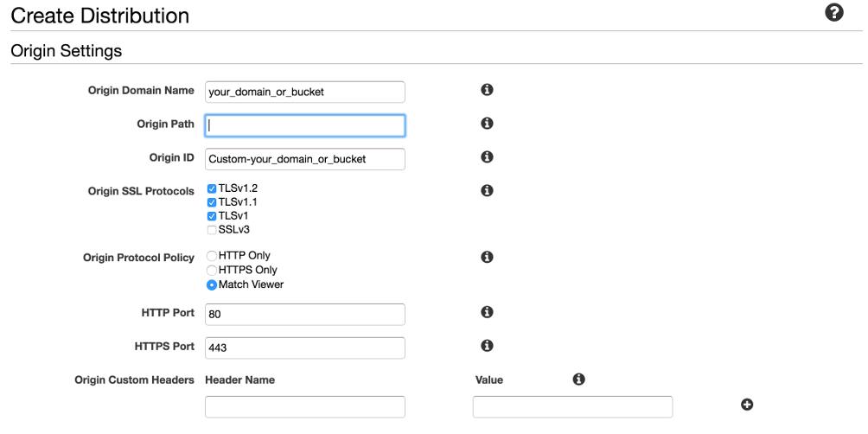
Task: Open the help question mark icon
Action: (x=833, y=12)
